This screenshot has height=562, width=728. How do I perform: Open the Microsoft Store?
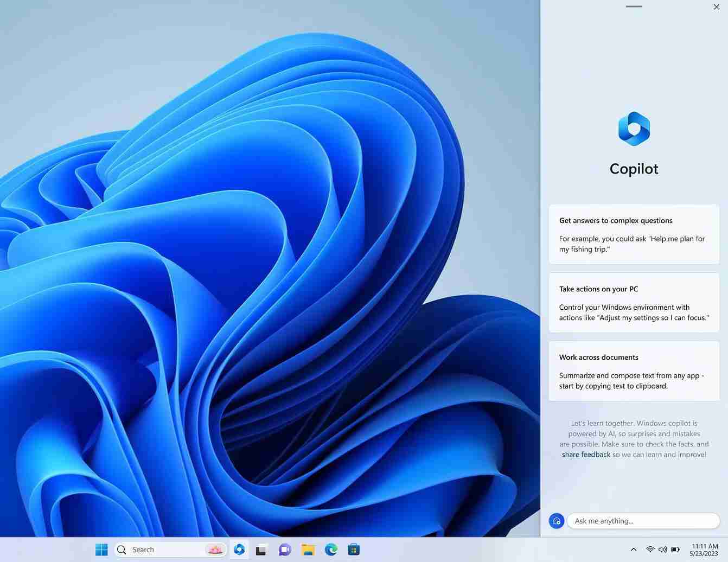353,549
